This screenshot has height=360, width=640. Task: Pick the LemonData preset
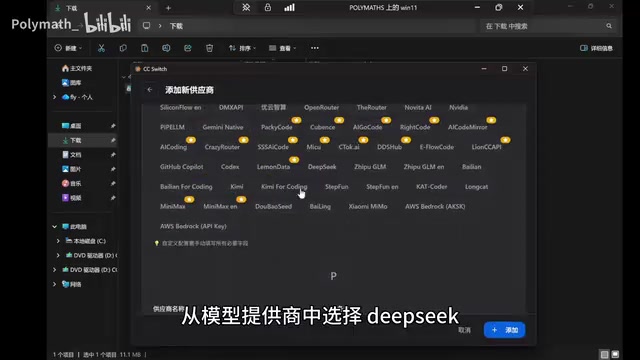click(273, 167)
